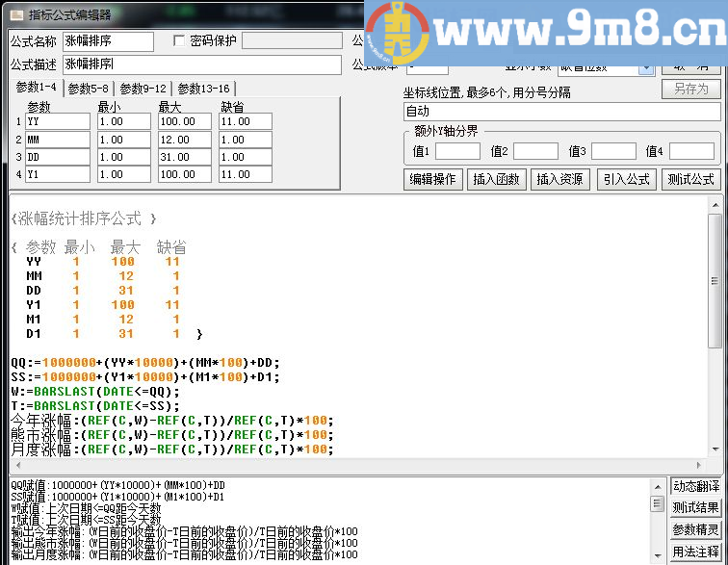Image resolution: width=728 pixels, height=565 pixels.
Task: Click the translation line 输出今年涨幅
Action: 184,531
